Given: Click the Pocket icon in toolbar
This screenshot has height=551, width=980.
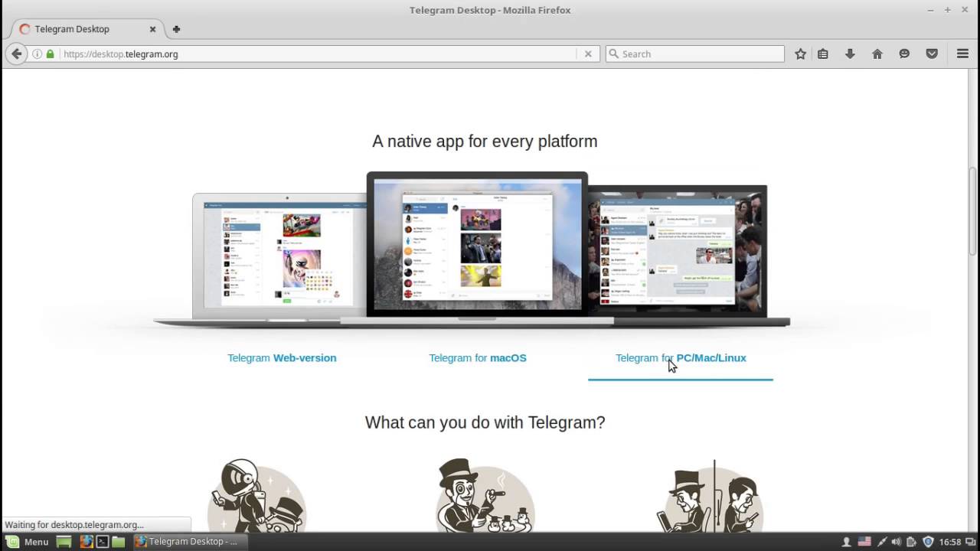Looking at the screenshot, I should (932, 54).
